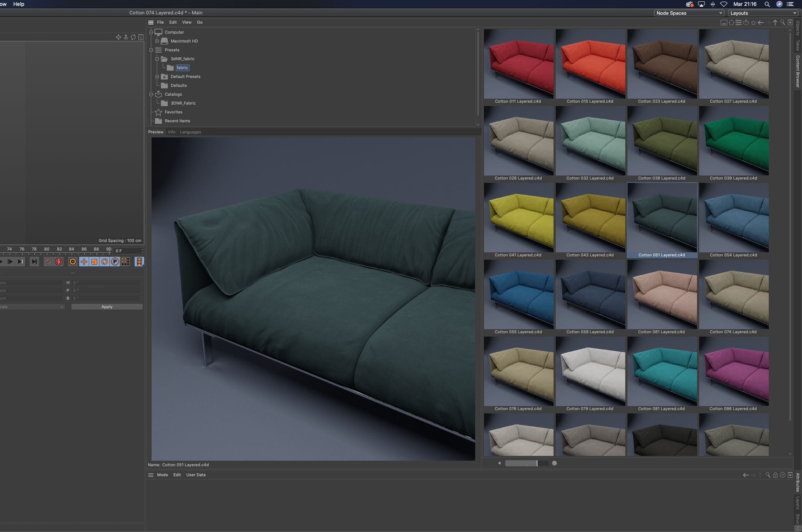Click the search magnifier in Content Browser toolbar
This screenshot has height=532, width=802.
tap(782, 23)
